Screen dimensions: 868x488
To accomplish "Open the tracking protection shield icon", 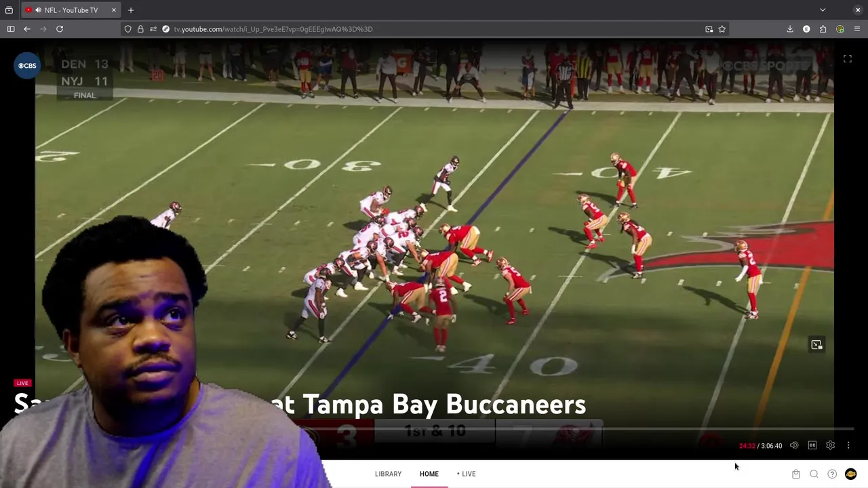I will click(x=127, y=29).
